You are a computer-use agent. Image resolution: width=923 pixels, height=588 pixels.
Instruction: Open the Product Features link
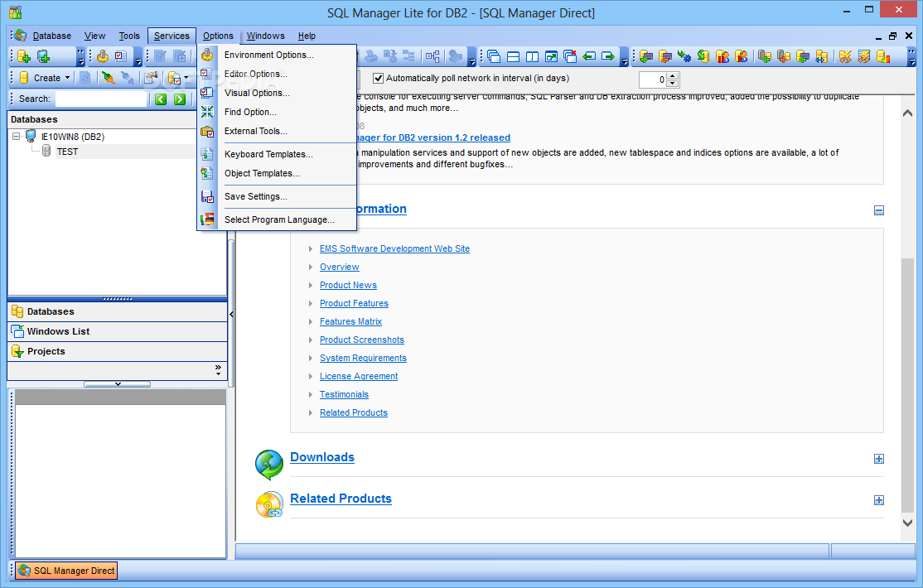pos(354,304)
